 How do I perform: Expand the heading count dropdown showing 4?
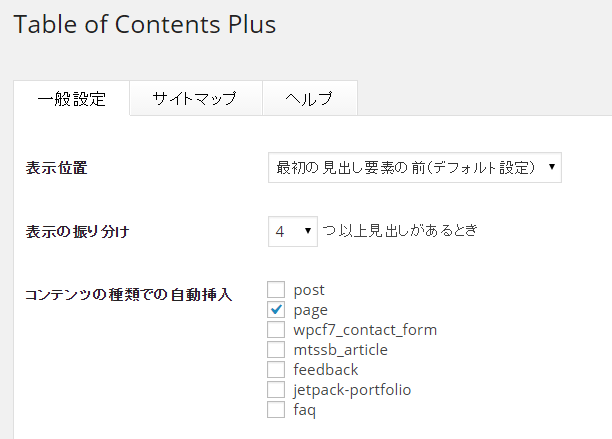(x=293, y=231)
